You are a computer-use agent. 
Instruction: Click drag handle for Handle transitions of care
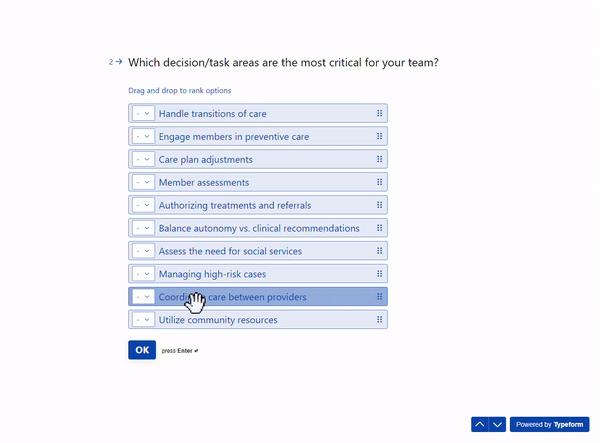(x=379, y=113)
